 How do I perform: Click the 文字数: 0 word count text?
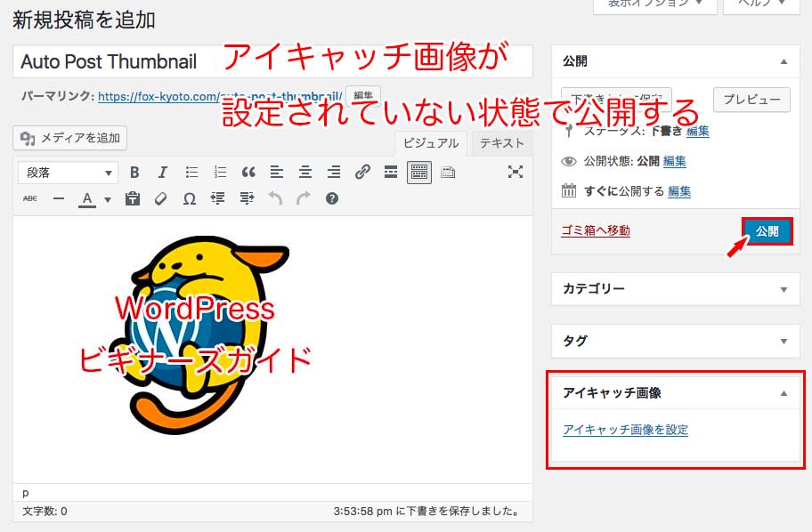45,512
